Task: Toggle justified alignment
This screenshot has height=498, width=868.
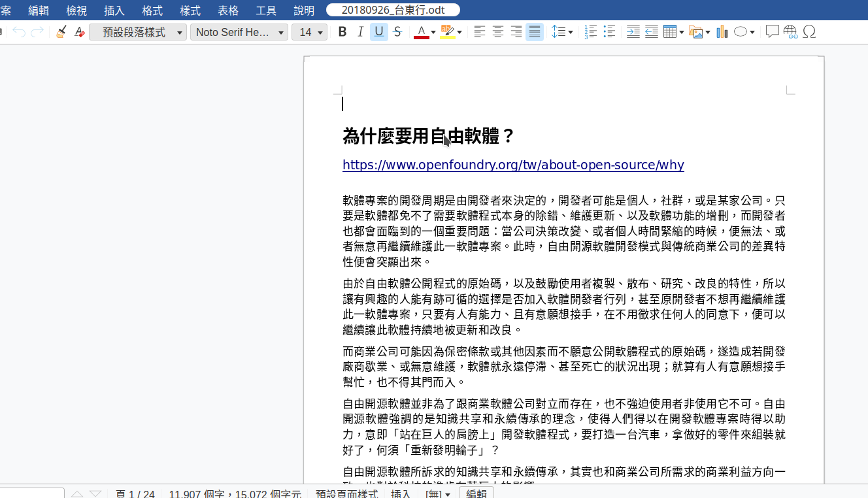Action: pyautogui.click(x=535, y=32)
